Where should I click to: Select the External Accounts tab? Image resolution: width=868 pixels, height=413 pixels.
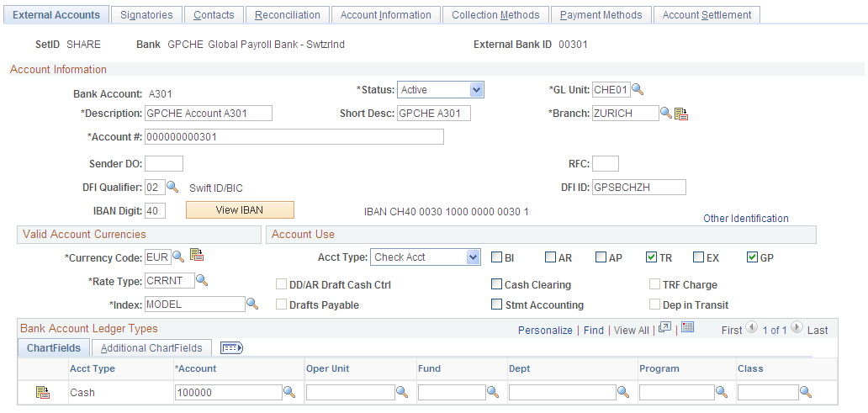(x=56, y=15)
